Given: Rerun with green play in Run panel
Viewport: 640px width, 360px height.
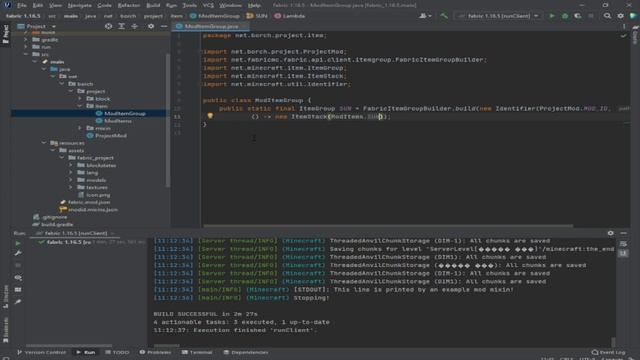Looking at the screenshot, I should pos(18,243).
